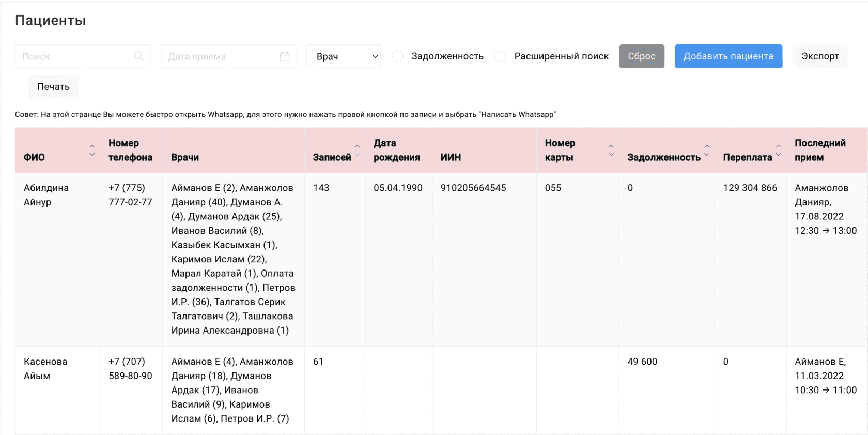Screen dimensions: 868x435
Task: Click the Печать button
Action: tap(53, 87)
